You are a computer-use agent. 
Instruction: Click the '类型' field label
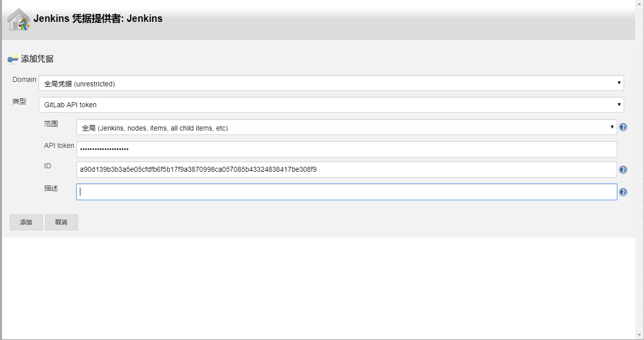coord(19,101)
